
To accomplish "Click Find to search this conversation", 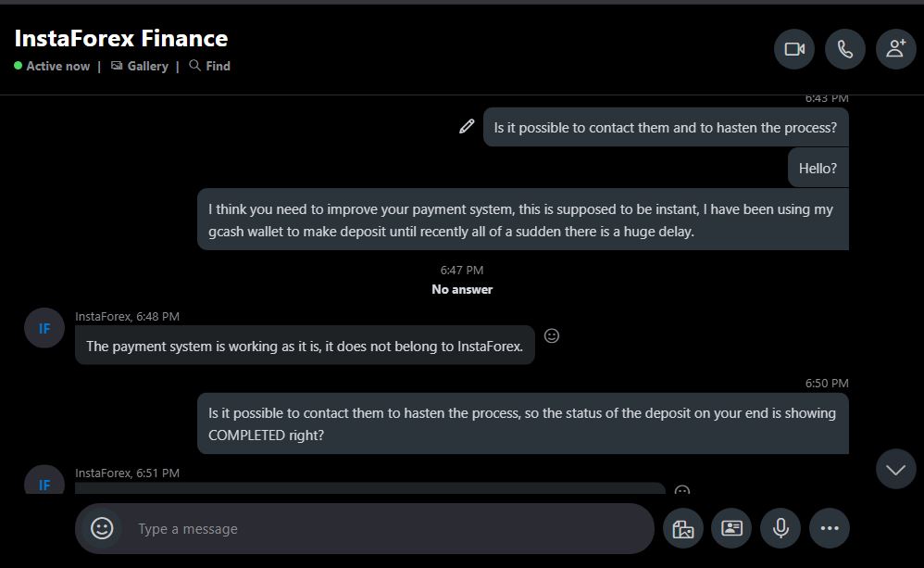I will [x=209, y=66].
